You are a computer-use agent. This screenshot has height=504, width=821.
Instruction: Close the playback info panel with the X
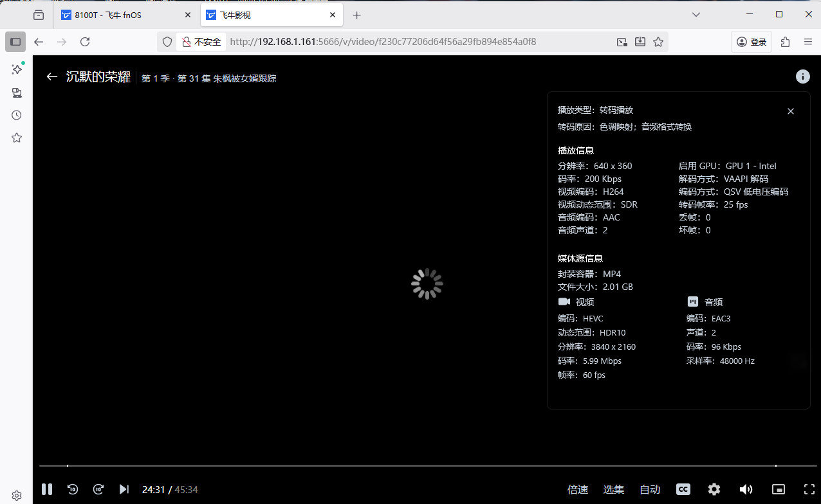pyautogui.click(x=790, y=111)
